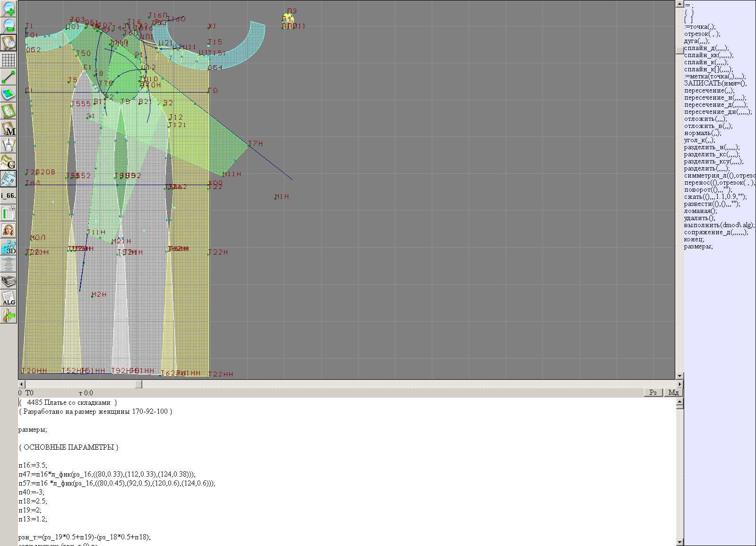Open the woman's portrait mannequin icon
Image resolution: width=756 pixels, height=546 pixels.
click(9, 230)
